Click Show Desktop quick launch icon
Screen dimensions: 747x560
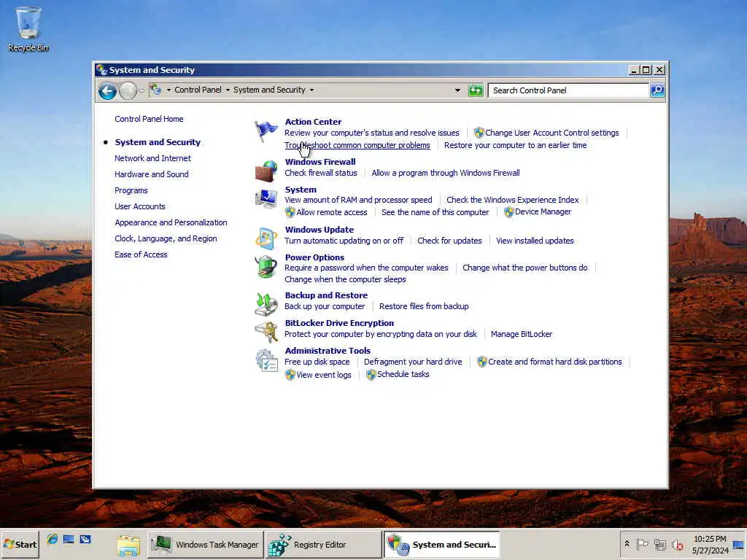pyautogui.click(x=69, y=539)
